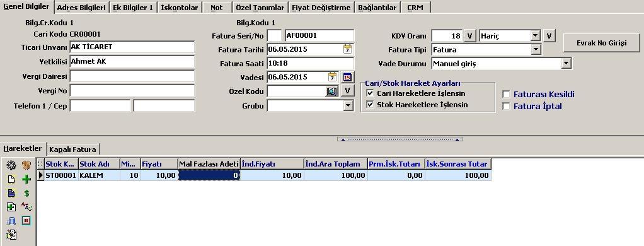Open the calendar picker for Fatura Tarihi

[x=347, y=49]
